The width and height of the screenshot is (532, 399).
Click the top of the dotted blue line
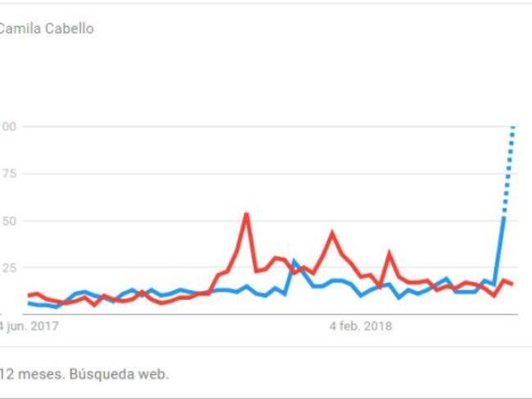[513, 128]
